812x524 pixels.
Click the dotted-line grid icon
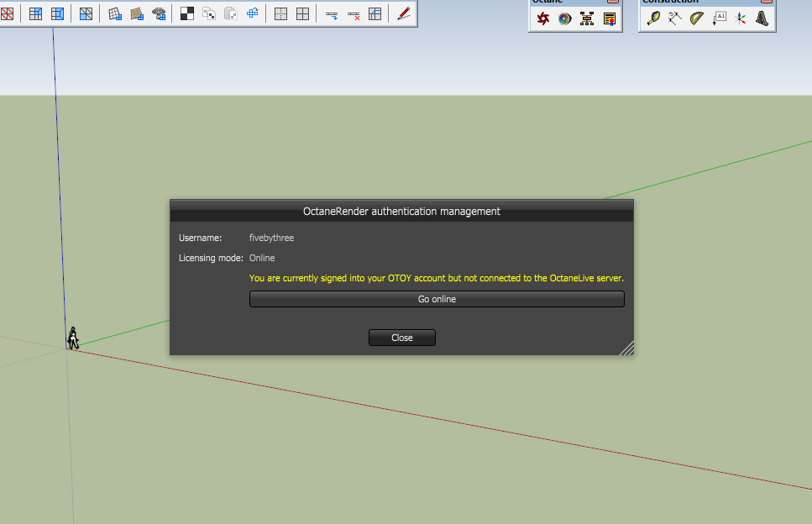pos(280,14)
